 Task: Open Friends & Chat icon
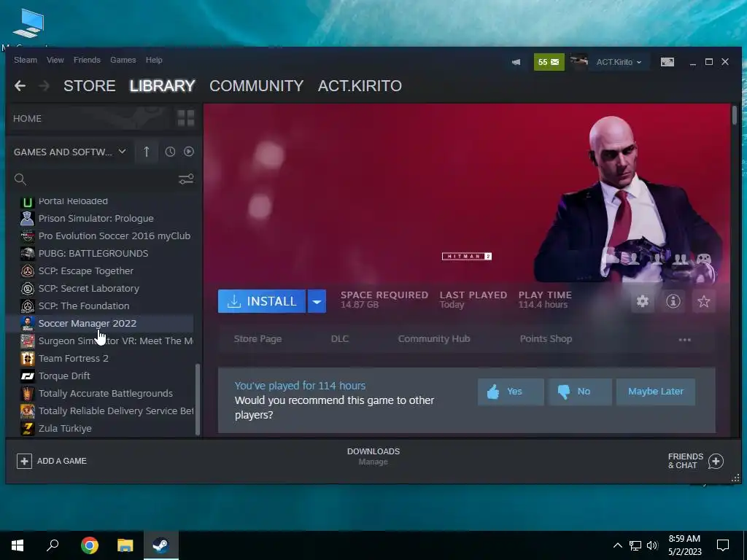[716, 461]
